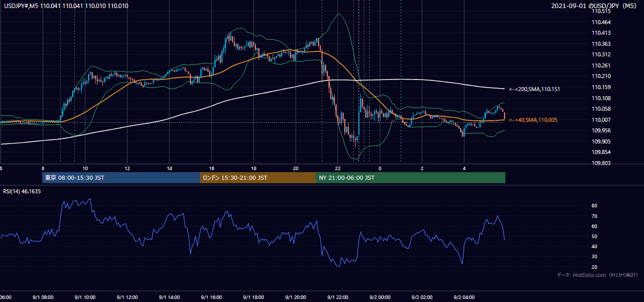Click price axis value 109.854

point(602,152)
